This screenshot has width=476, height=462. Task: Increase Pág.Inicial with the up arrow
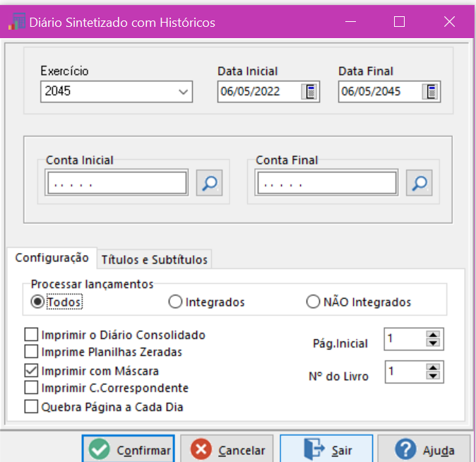click(x=433, y=335)
